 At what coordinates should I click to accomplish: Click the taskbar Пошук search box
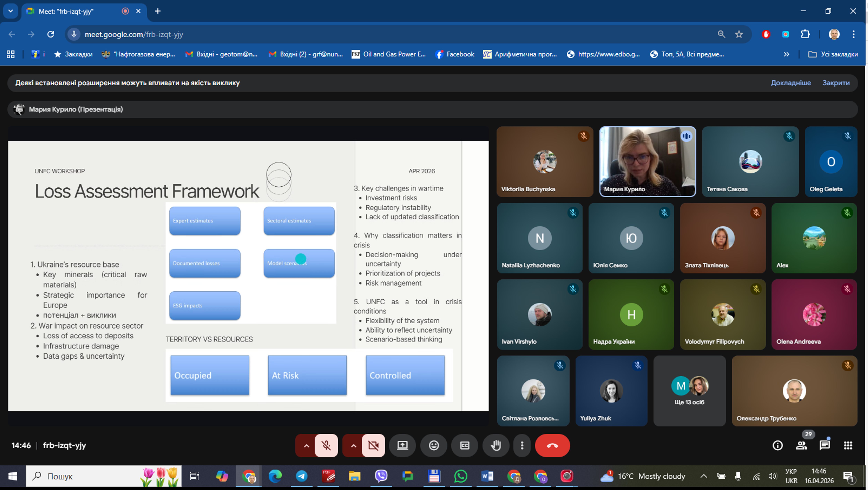click(x=104, y=476)
